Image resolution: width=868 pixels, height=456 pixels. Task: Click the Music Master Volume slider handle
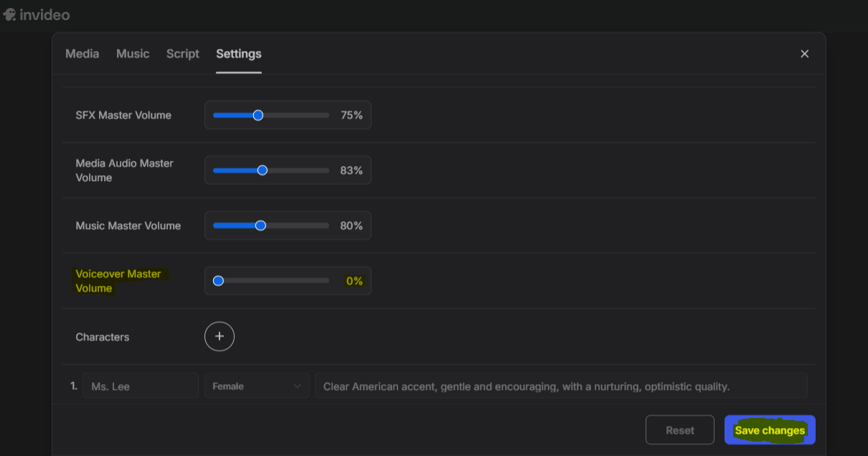point(261,225)
